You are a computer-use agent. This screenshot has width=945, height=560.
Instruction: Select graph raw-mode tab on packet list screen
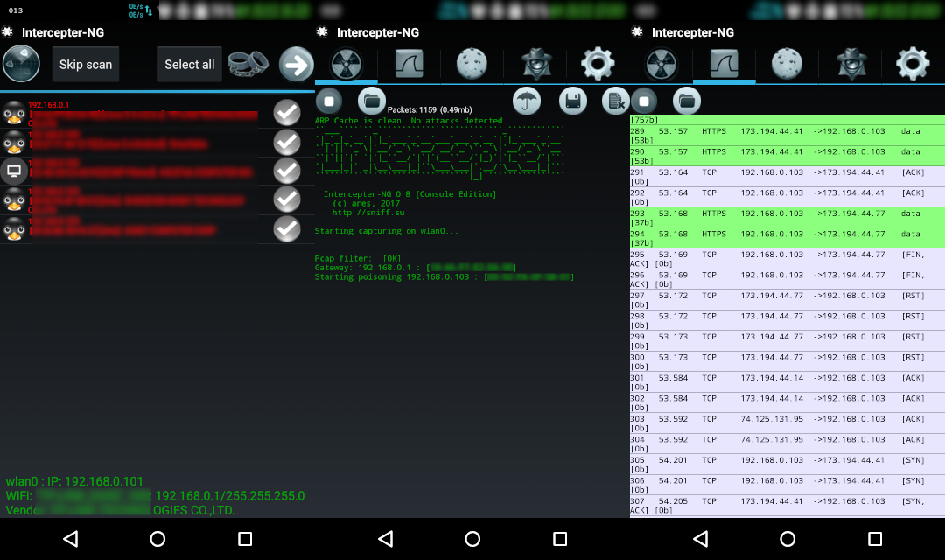tap(724, 64)
